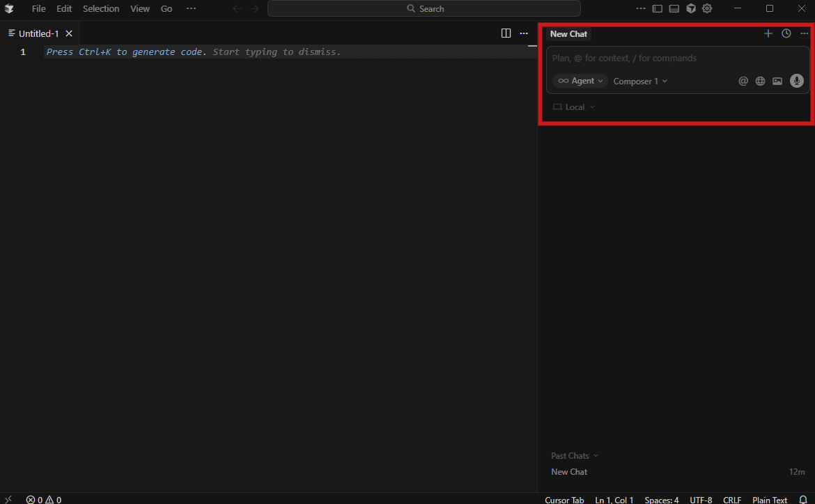This screenshot has height=504, width=815.
Task: Click the @ add context icon
Action: pyautogui.click(x=743, y=81)
